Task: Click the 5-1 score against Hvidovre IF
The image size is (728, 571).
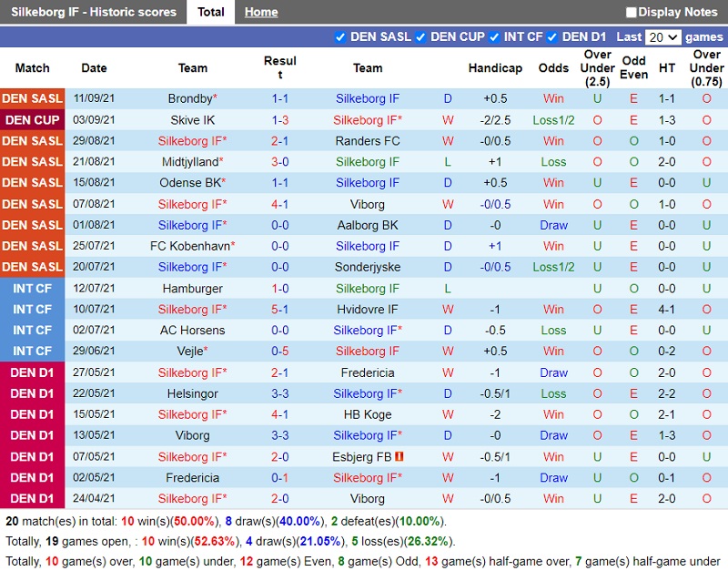Action: click(280, 310)
